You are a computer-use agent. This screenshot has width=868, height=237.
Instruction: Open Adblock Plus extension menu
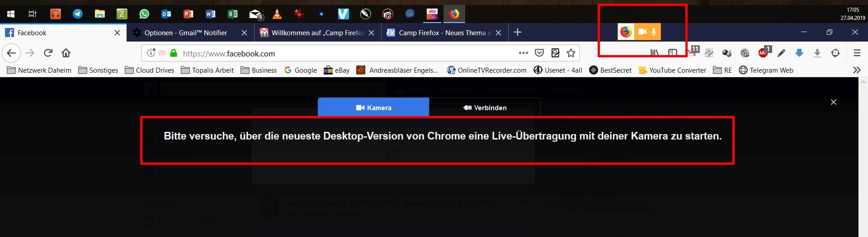[x=764, y=52]
